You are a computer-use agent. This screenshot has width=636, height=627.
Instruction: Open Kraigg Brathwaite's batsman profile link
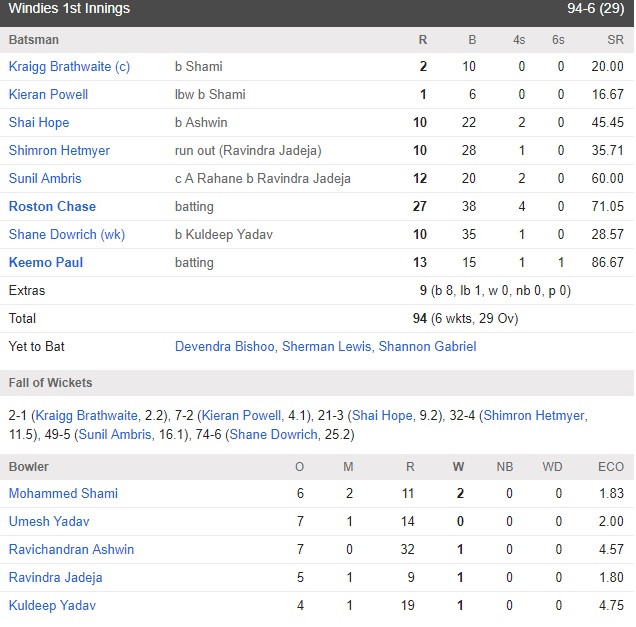point(69,67)
